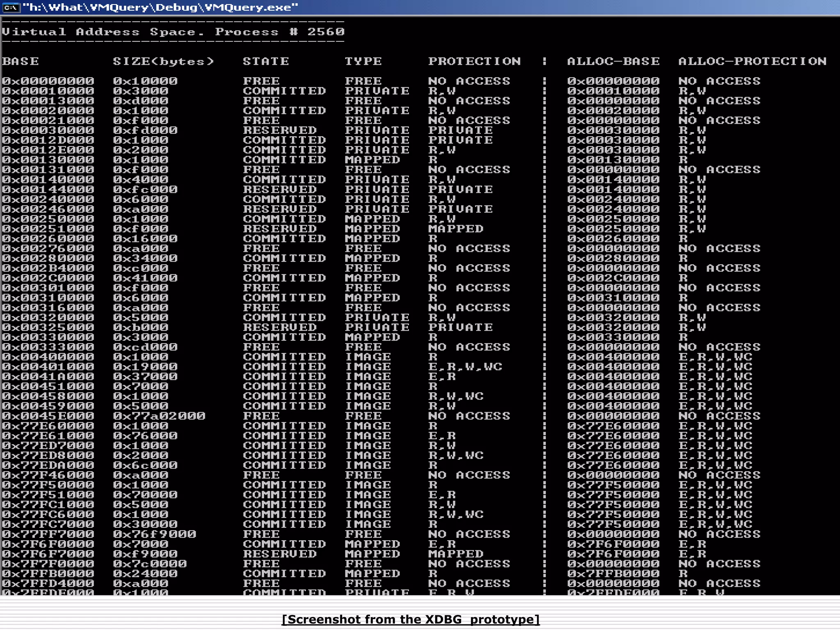Viewport: 840px width, 630px height.
Task: Select base address 0x00333000
Action: (48, 347)
